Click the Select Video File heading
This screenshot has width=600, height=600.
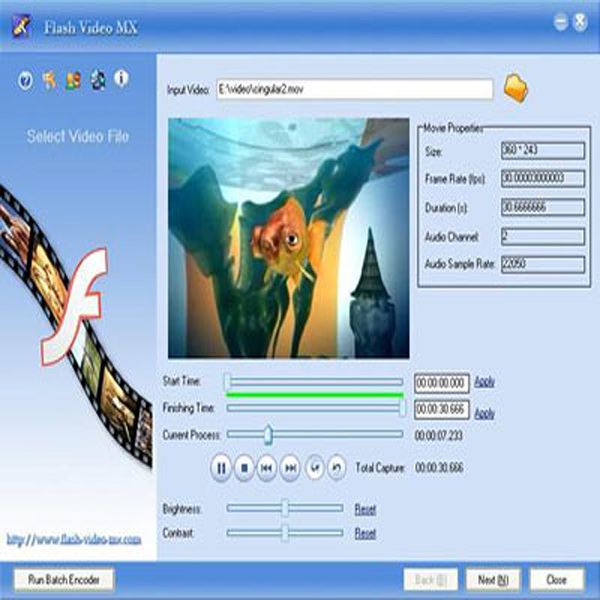(x=78, y=136)
